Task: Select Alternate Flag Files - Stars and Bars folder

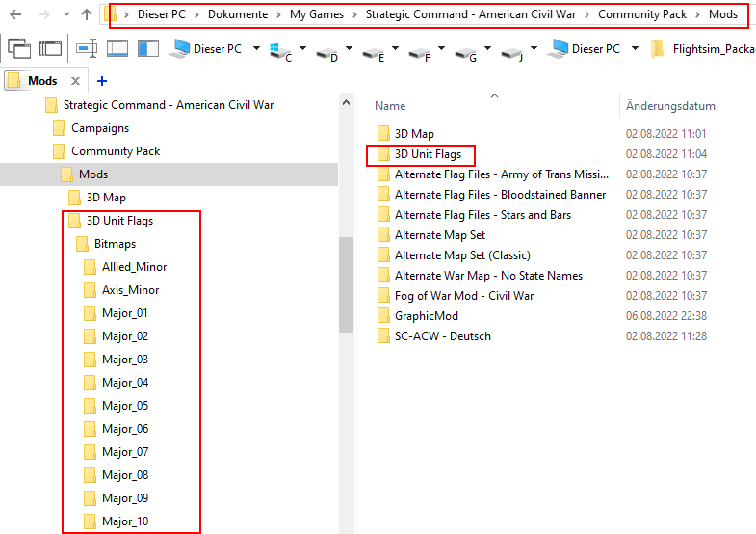Action: [474, 215]
